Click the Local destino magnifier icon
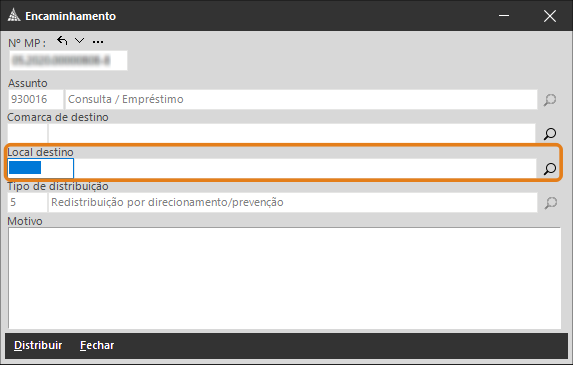Image resolution: width=573 pixels, height=365 pixels. 550,168
